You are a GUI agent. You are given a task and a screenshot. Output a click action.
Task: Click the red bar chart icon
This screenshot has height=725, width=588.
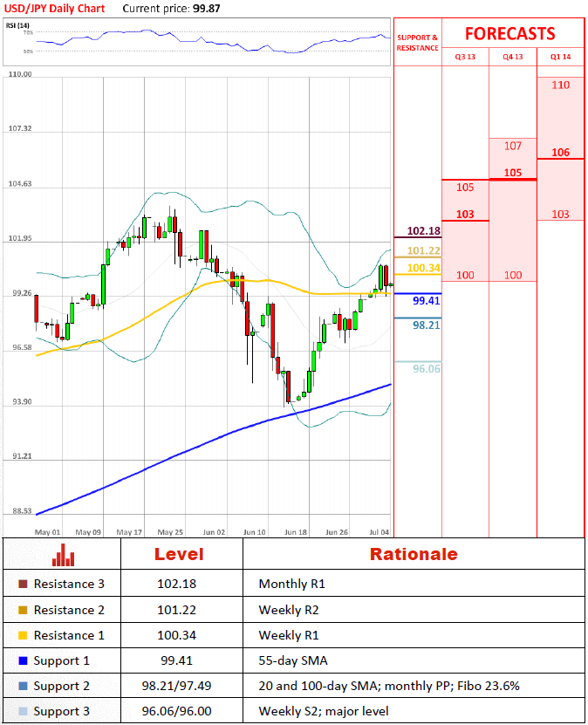coord(64,555)
